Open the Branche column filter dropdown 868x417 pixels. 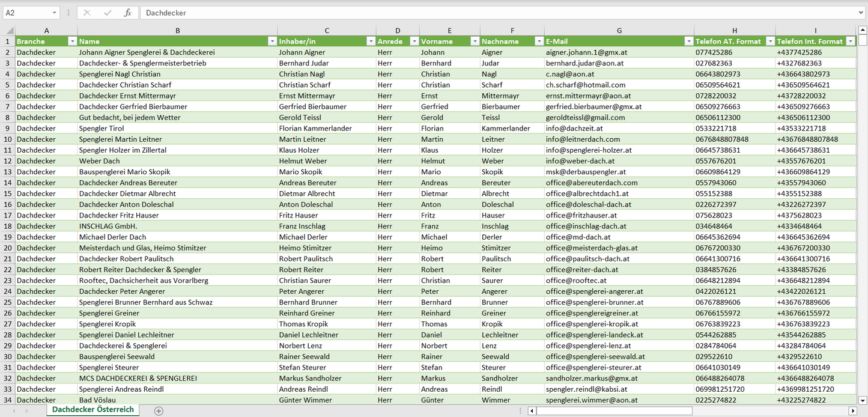coord(72,41)
